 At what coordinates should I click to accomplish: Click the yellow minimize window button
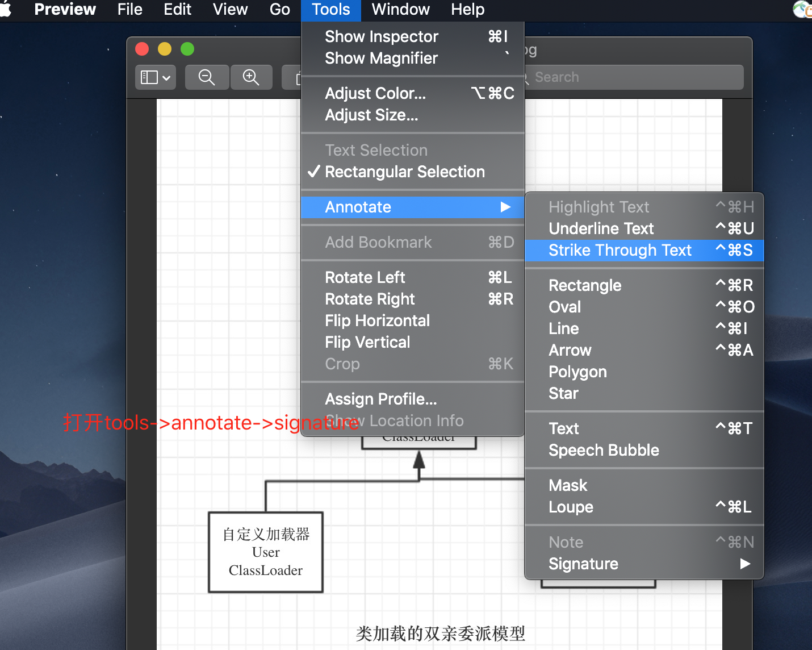pos(165,49)
